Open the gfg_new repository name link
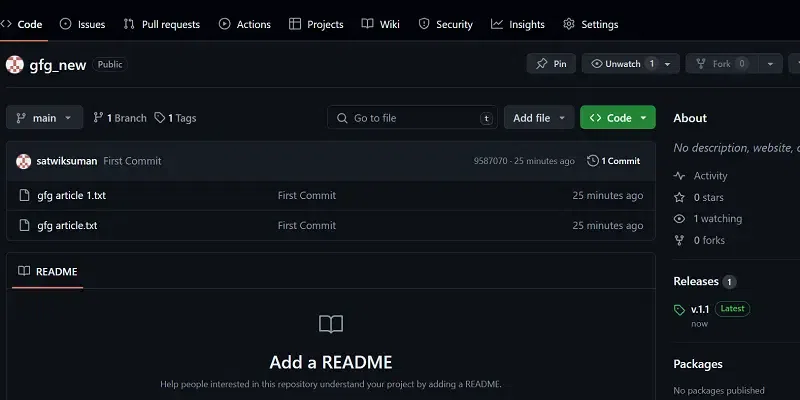 [58, 65]
